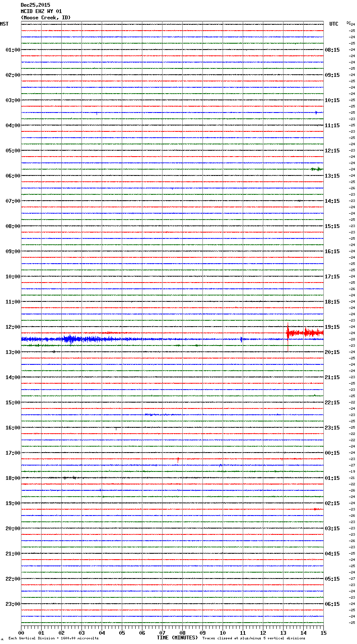357x644 pixels.
Task: Select the 08:00 MST time label
Action: pos(13,226)
